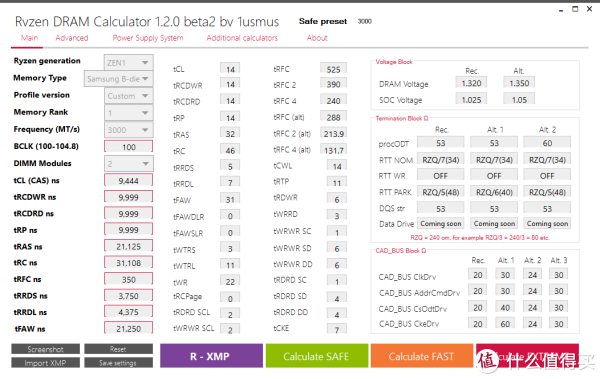Click the BCLK (100-104.8) input field
The height and width of the screenshot is (379, 600).
point(129,147)
